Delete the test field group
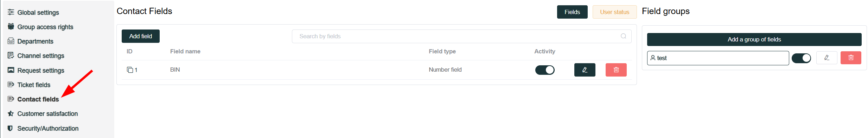The width and height of the screenshot is (868, 138). click(851, 58)
